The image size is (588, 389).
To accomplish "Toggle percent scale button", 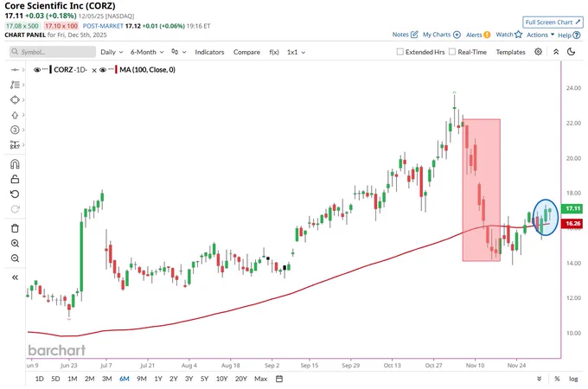I will click(x=557, y=379).
